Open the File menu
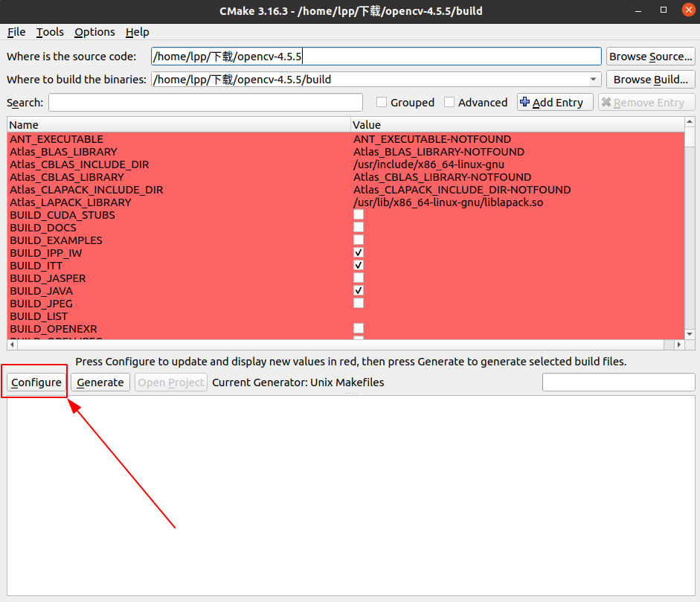 (16, 32)
